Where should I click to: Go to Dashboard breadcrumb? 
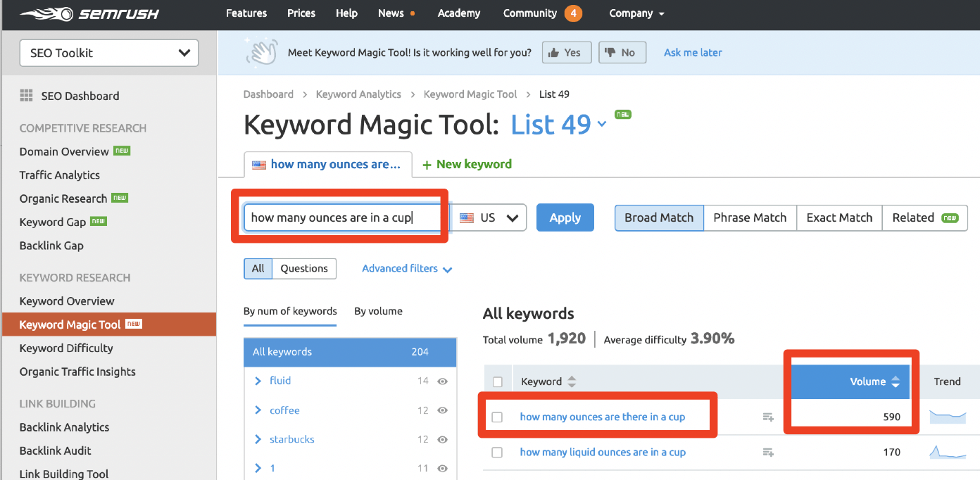tap(268, 94)
